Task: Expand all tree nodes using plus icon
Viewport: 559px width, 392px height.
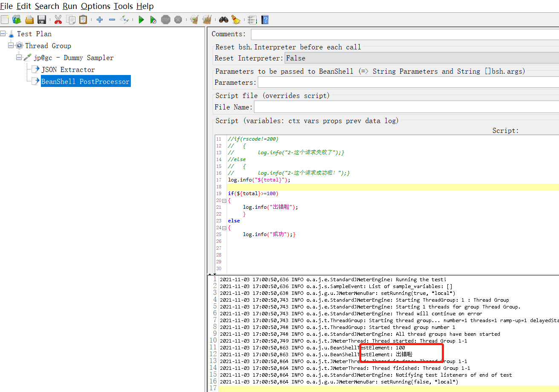Action: (x=99, y=19)
